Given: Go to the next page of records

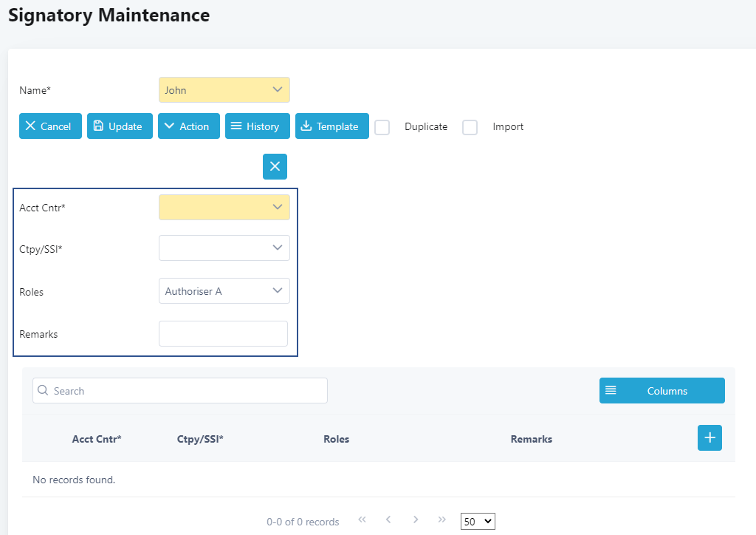Looking at the screenshot, I should coord(416,519).
